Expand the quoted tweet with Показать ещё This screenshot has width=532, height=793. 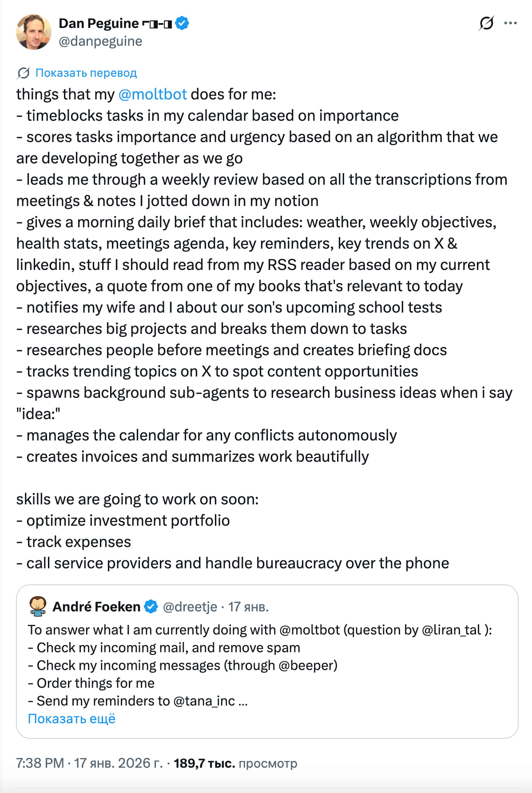pyautogui.click(x=71, y=718)
